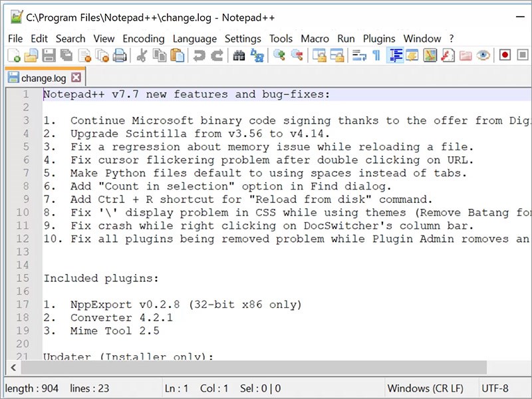The image size is (532, 399).
Task: Click the Save floppy disk icon
Action: click(x=49, y=55)
